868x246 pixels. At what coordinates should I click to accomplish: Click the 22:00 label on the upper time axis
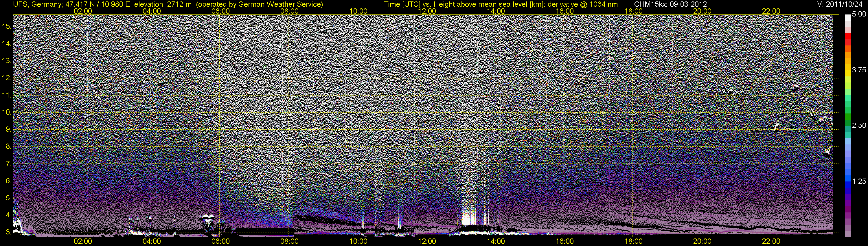771,11
